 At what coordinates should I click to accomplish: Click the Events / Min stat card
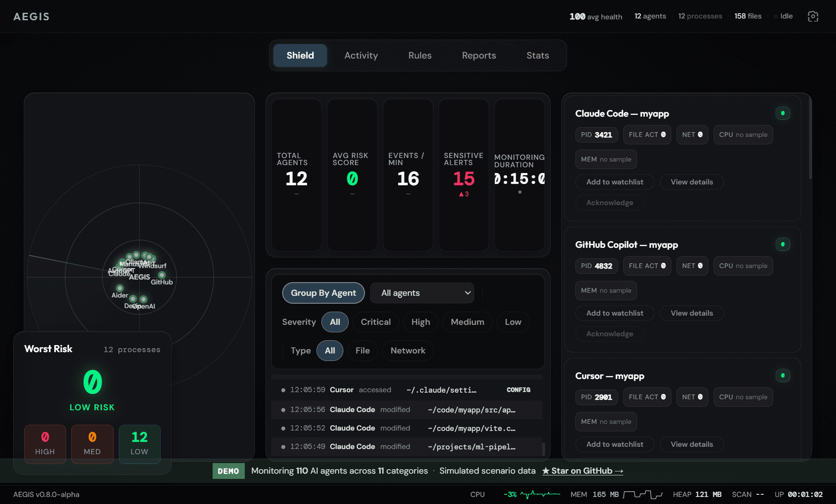coord(408,175)
